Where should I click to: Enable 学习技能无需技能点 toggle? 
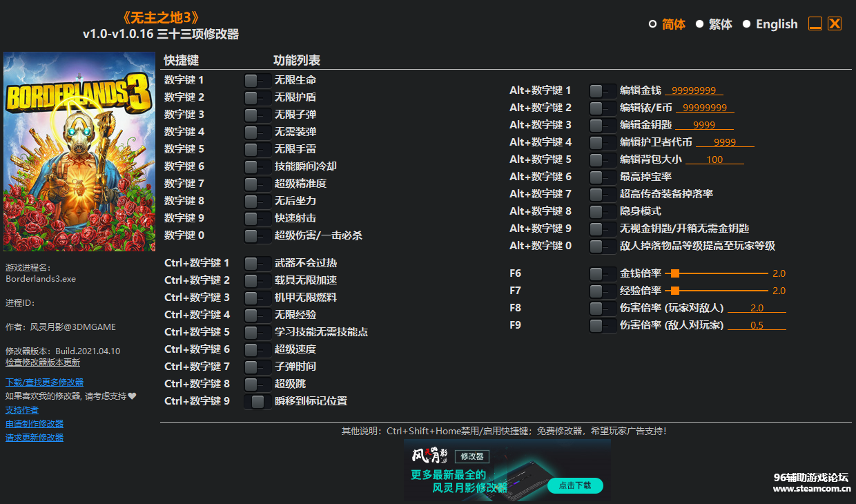257,332
